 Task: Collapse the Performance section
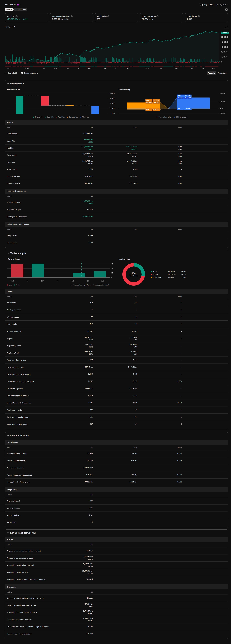tap(8, 84)
